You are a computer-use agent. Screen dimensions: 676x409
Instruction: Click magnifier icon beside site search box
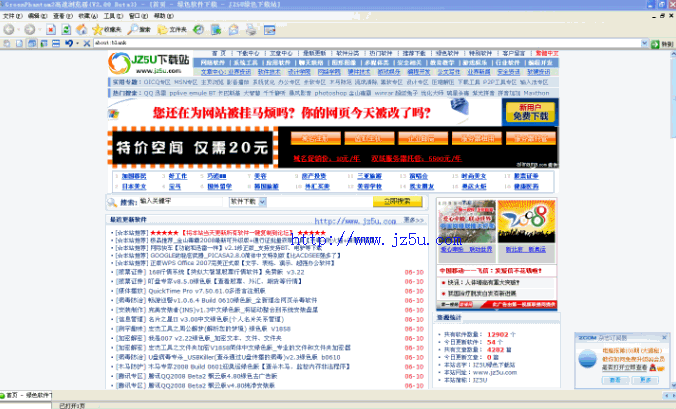pyautogui.click(x=112, y=202)
